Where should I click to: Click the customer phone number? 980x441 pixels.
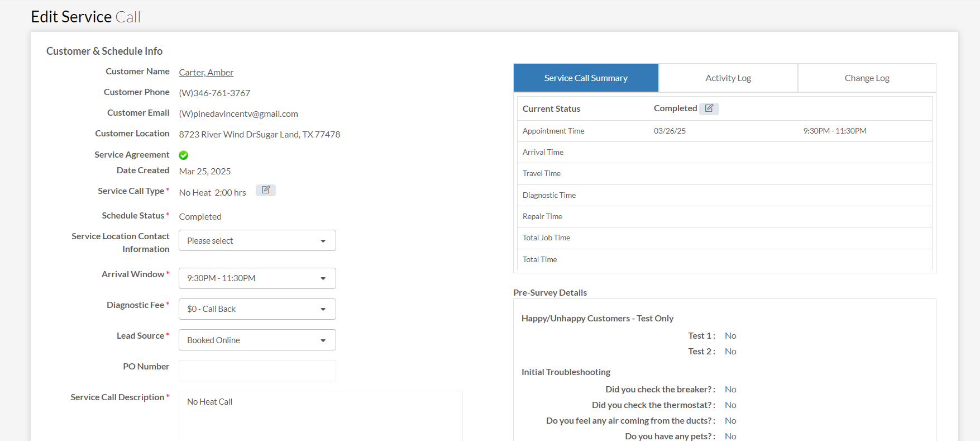pyautogui.click(x=214, y=93)
